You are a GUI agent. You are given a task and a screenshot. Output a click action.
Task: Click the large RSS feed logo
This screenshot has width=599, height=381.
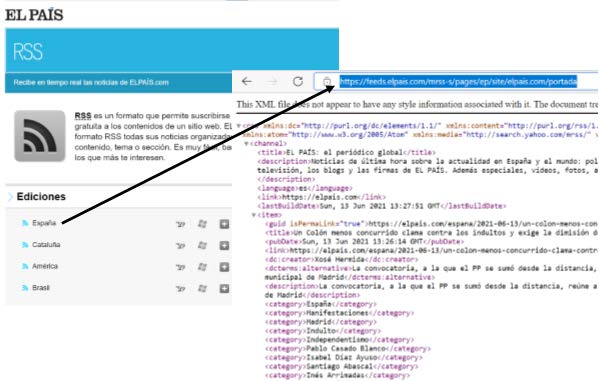(x=40, y=136)
